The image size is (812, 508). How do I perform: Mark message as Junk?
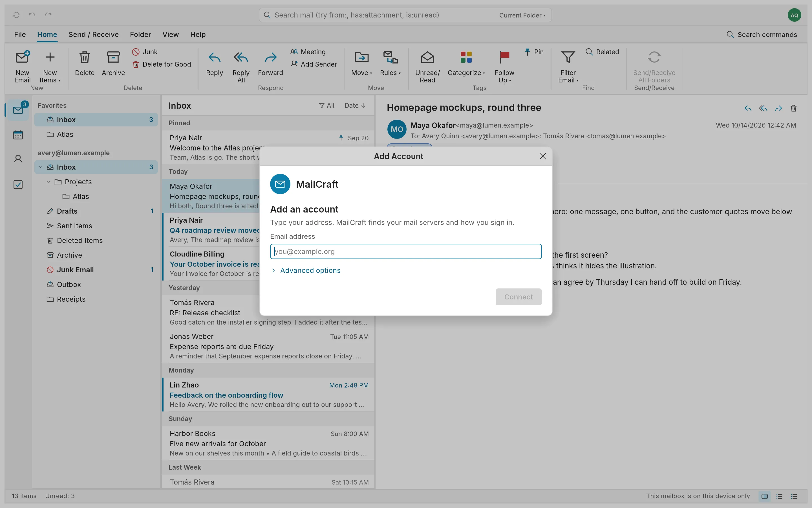pyautogui.click(x=145, y=52)
